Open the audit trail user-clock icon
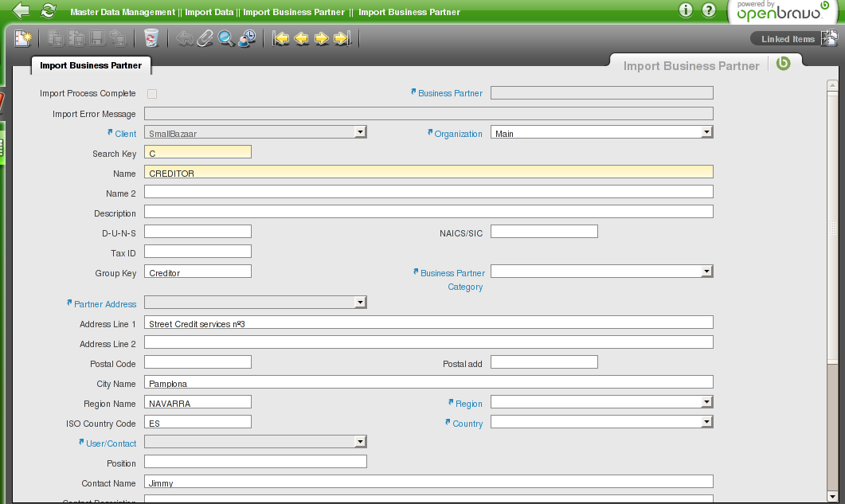This screenshot has height=504, width=845. pos(247,38)
